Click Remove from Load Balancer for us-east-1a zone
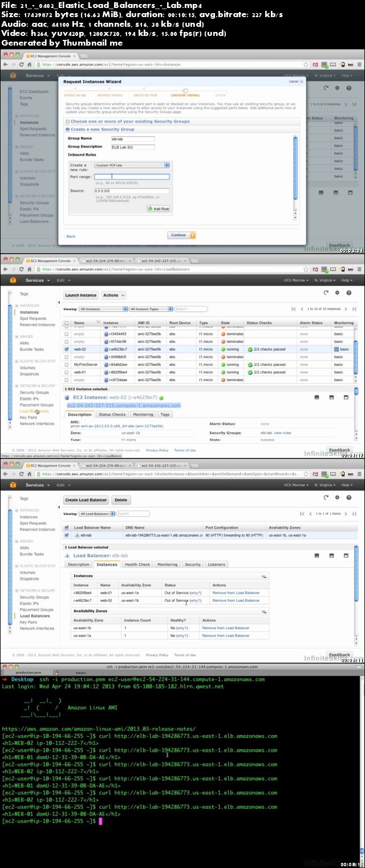Image resolution: width=365 pixels, height=868 pixels. tap(226, 635)
